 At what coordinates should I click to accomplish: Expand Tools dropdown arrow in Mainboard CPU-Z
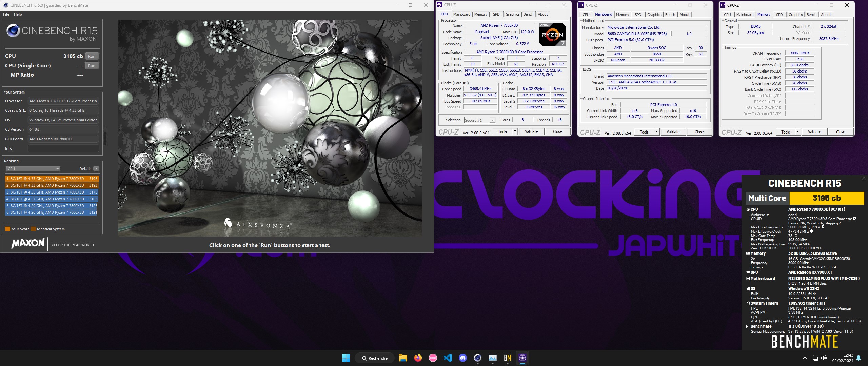click(656, 132)
